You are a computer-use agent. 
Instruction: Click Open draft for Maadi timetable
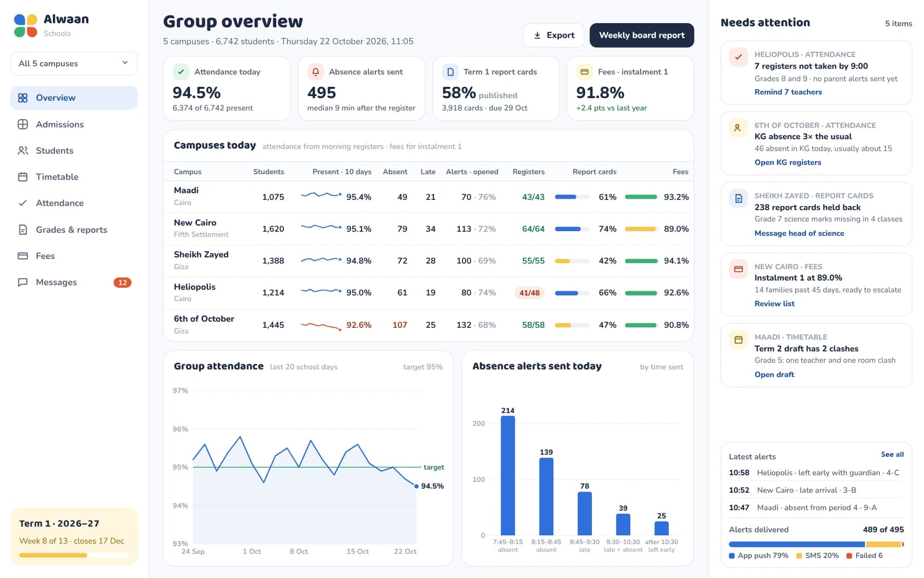[x=774, y=375]
